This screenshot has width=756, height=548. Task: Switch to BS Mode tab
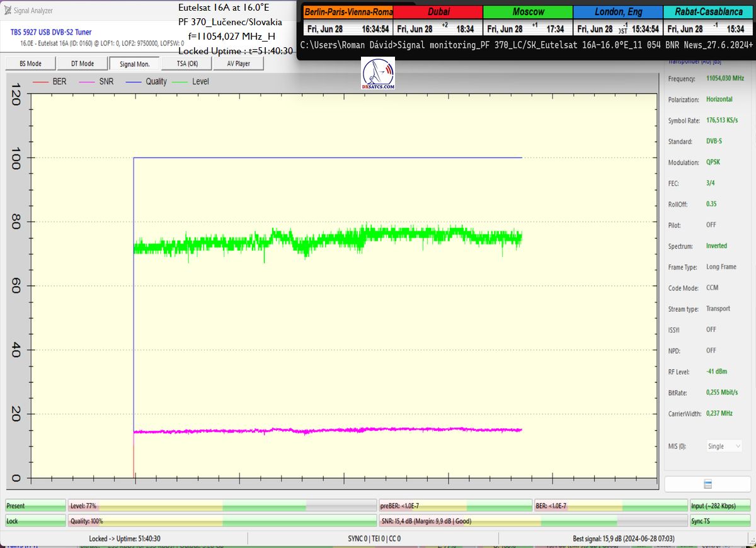point(30,64)
